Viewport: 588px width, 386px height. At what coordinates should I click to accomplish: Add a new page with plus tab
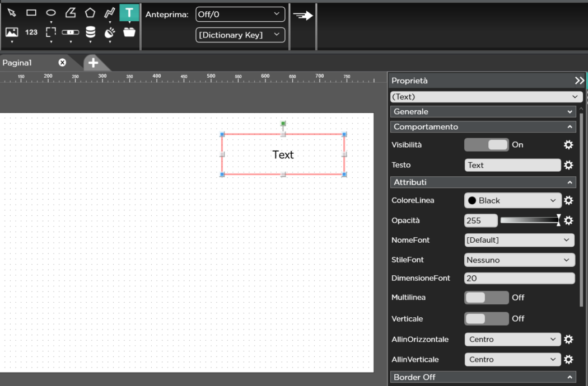[x=94, y=63]
